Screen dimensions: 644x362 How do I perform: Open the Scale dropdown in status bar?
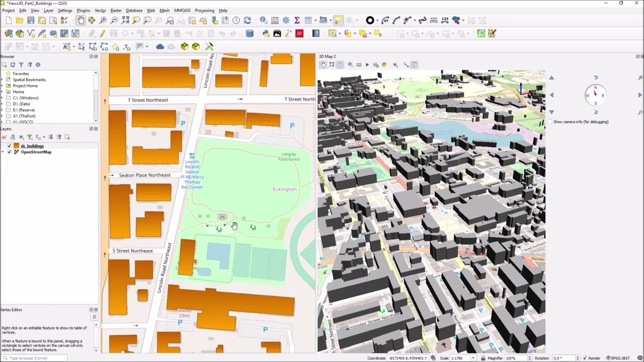[x=473, y=358]
